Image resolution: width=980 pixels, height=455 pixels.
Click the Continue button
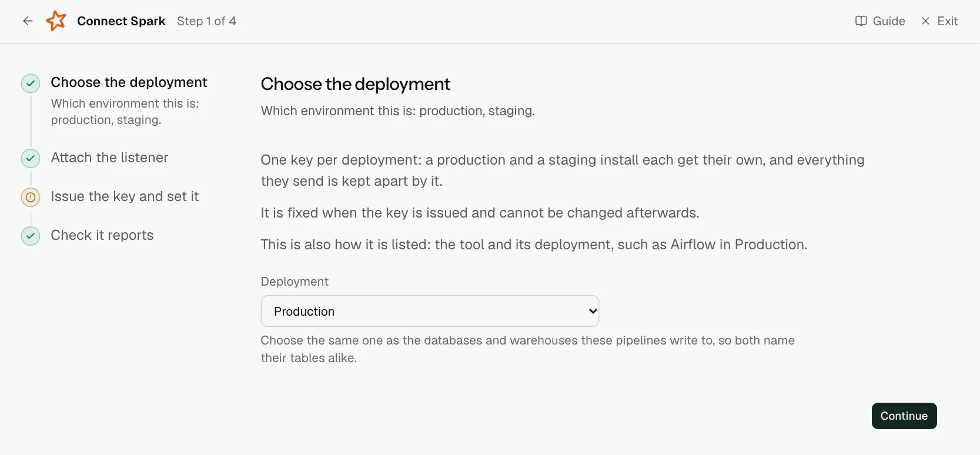point(904,416)
